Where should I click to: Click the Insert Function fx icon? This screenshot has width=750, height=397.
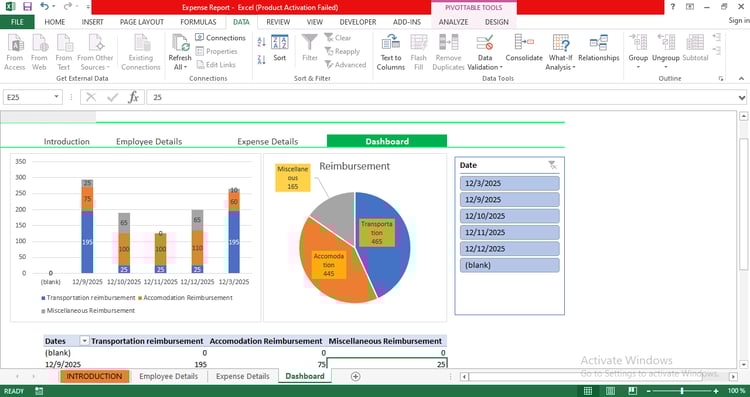(133, 97)
